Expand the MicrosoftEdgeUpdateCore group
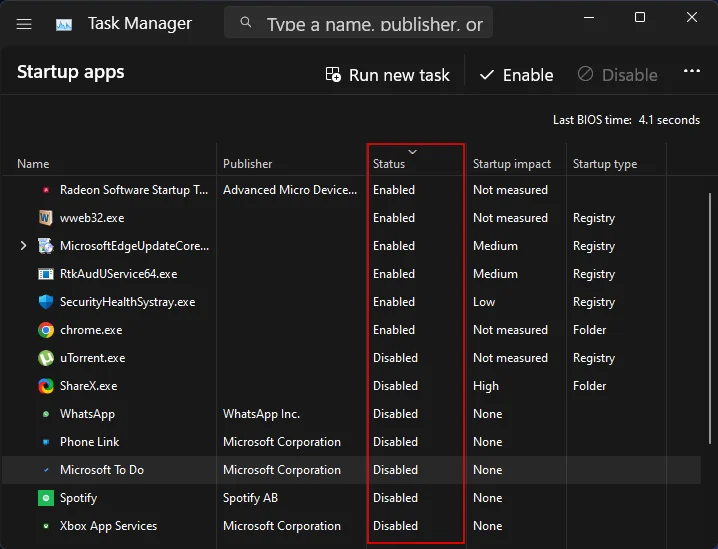This screenshot has width=718, height=549. point(23,246)
